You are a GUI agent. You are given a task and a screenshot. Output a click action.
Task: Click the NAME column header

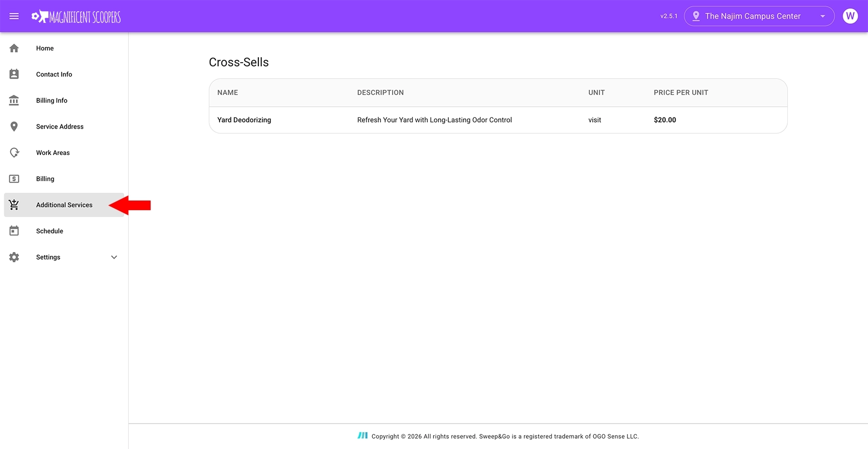coord(228,93)
